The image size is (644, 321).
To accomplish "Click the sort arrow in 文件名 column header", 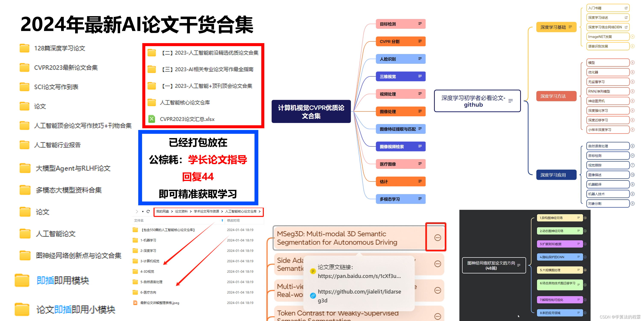I will coord(222,220).
